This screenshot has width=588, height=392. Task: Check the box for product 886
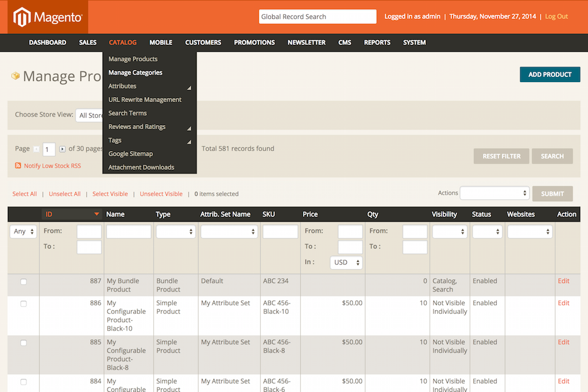[24, 304]
